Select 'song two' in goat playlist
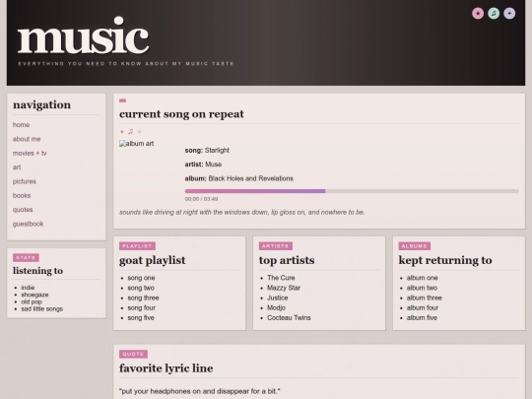 pyautogui.click(x=141, y=288)
